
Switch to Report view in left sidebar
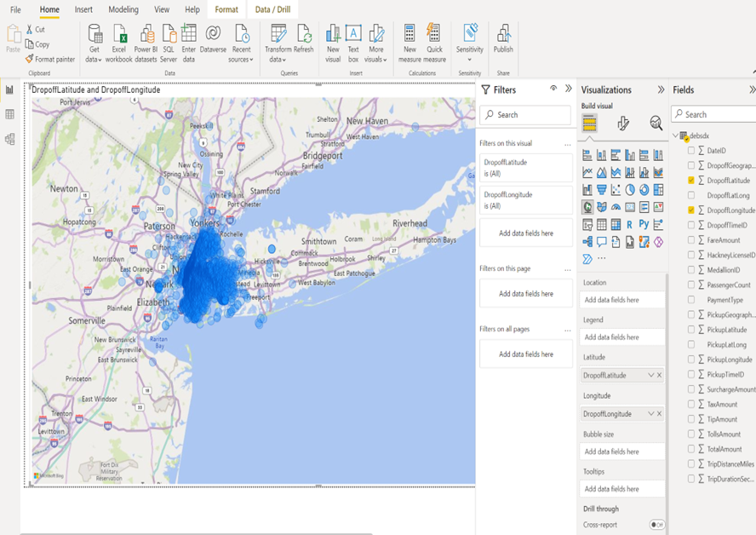tap(9, 89)
